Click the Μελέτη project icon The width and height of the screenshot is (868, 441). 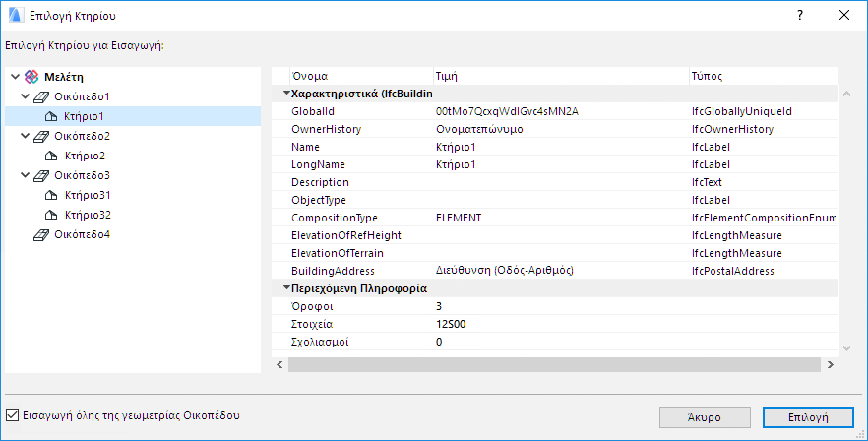pyautogui.click(x=32, y=77)
